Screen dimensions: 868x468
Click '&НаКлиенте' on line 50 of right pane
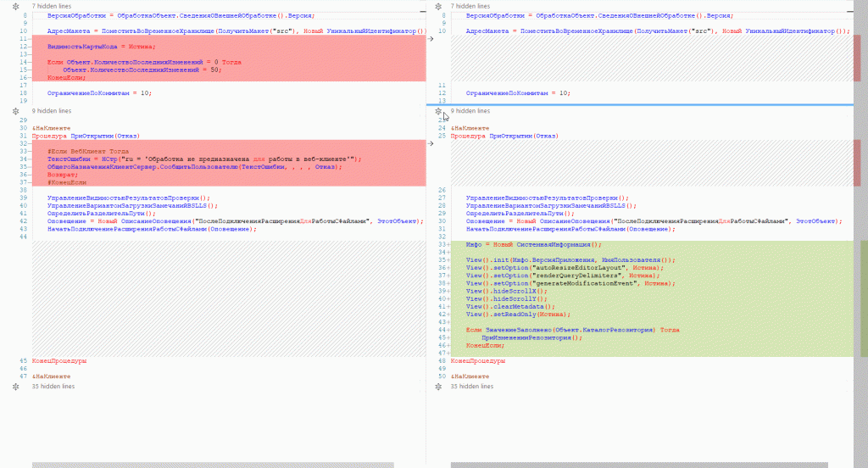470,376
